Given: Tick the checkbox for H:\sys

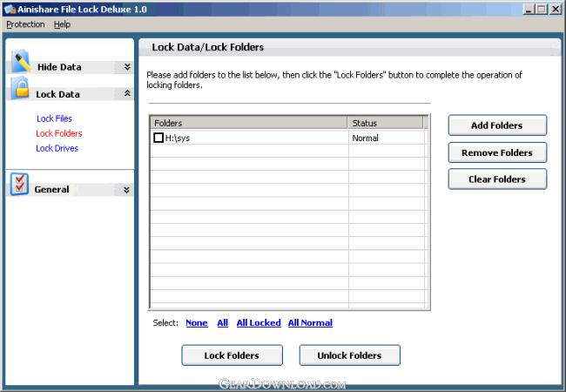Looking at the screenshot, I should (x=158, y=138).
